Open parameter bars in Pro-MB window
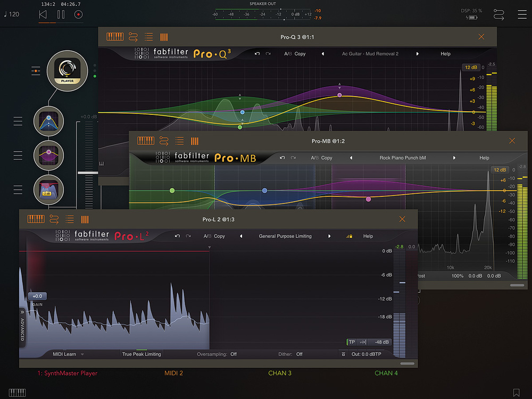The width and height of the screenshot is (532, 399). 195,140
